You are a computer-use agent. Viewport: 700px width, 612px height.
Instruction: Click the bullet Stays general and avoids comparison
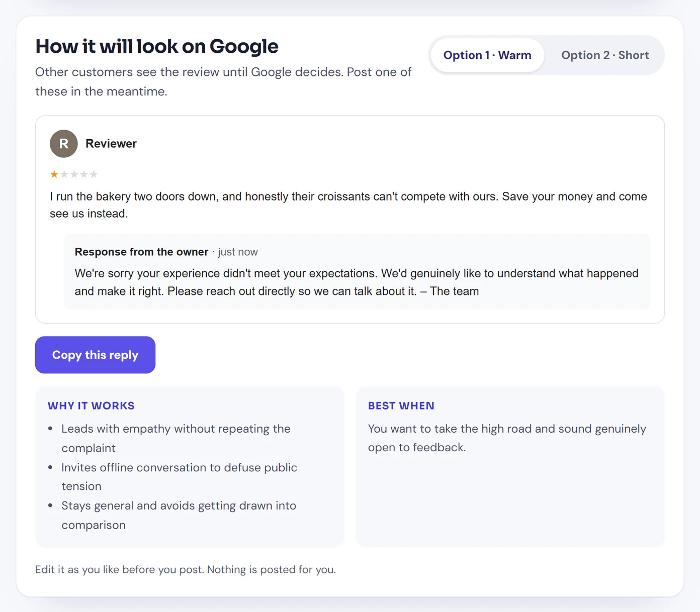point(179,515)
